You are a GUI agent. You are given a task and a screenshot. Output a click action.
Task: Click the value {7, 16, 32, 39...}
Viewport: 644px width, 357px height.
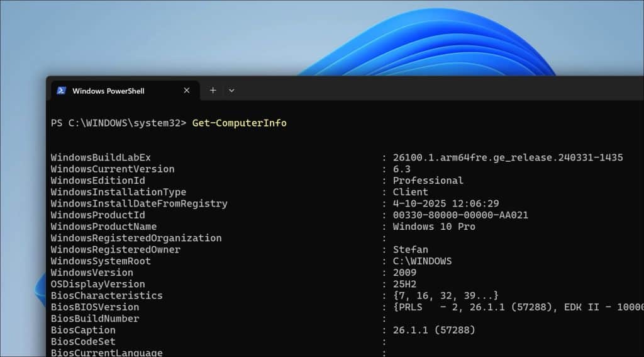tap(446, 296)
